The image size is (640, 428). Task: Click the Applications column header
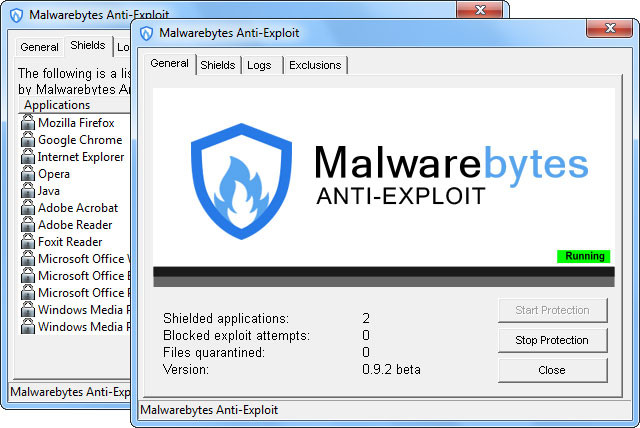pyautogui.click(x=57, y=105)
